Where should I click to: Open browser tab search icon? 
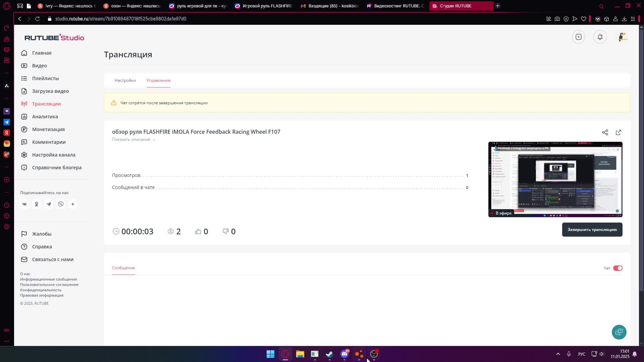coord(601,6)
